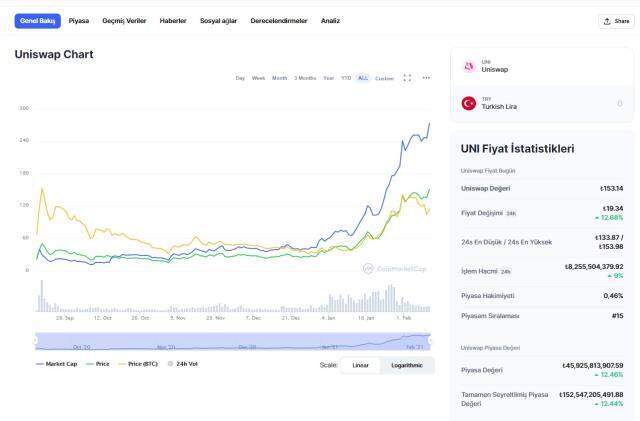Switch chart scale to Logarithmic
Viewport: 640px width, 421px height.
tap(407, 365)
